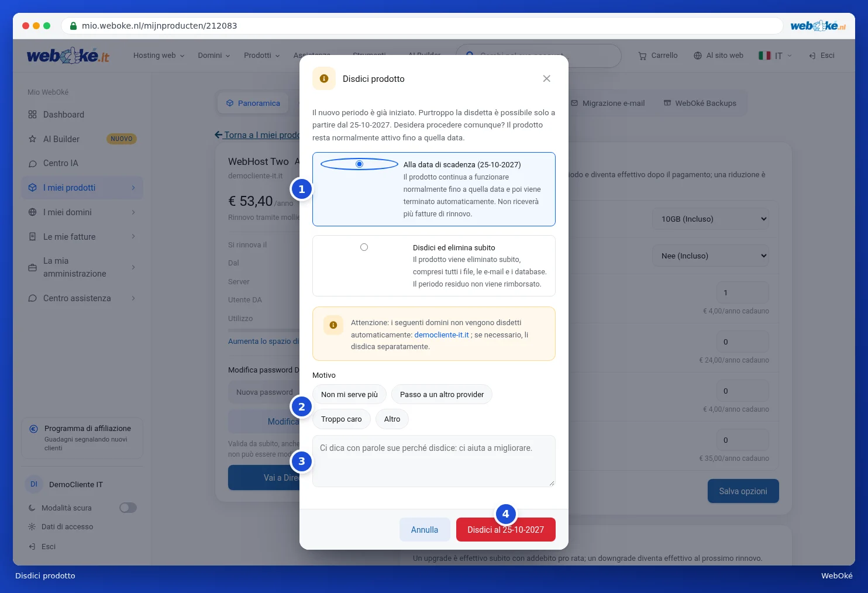Image resolution: width=868 pixels, height=593 pixels.
Task: Choose reason 'Non mi serve più'
Action: point(349,395)
